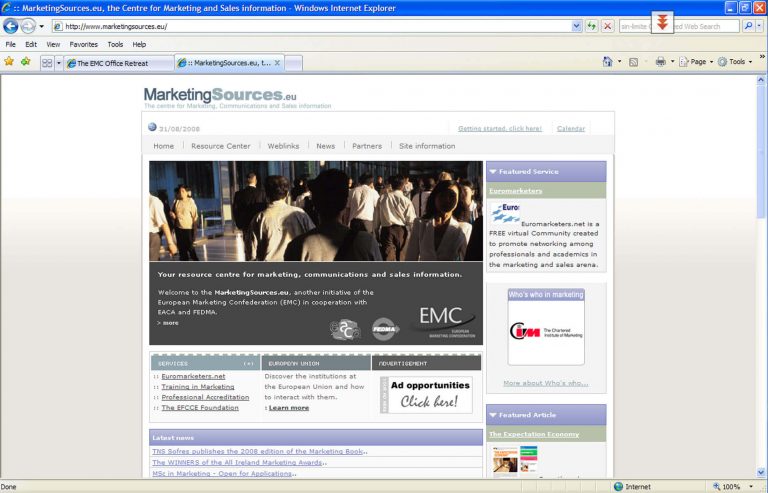The height and width of the screenshot is (493, 768).
Task: Click the address bar URL field
Action: click(312, 26)
